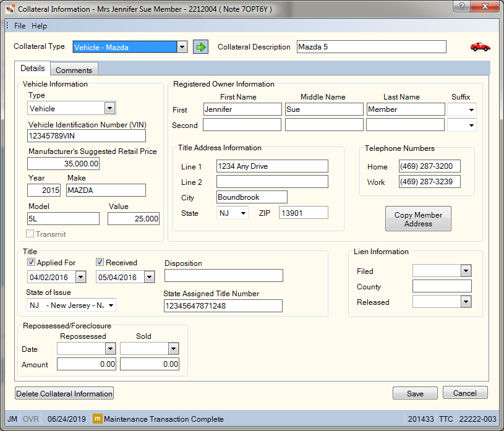Click the Save button
Screen dimensions: 504x431
point(415,393)
